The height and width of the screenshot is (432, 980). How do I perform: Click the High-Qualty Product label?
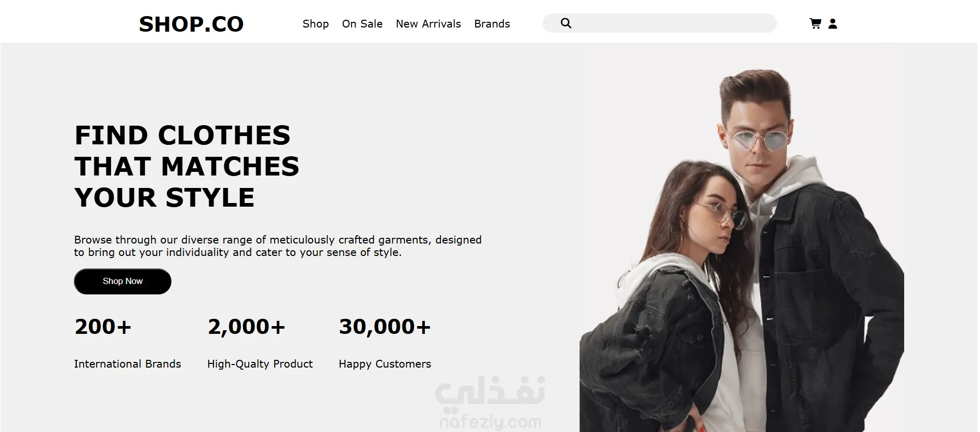[x=260, y=364]
